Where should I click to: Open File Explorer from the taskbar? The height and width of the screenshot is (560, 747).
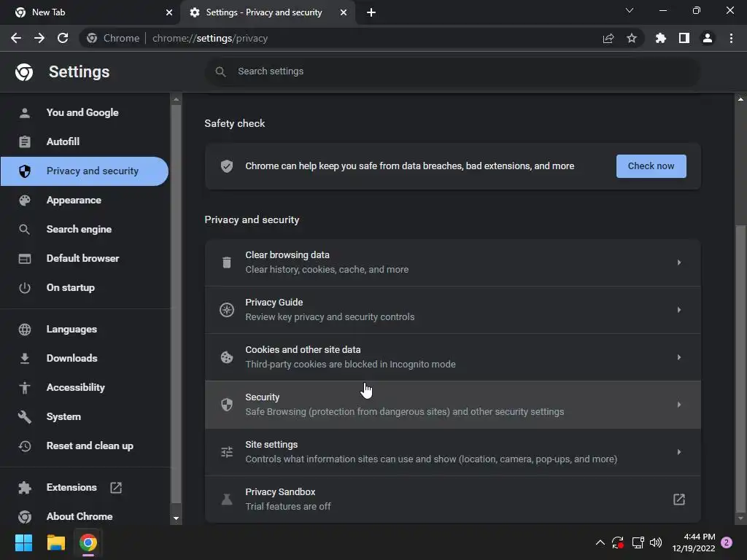55,542
